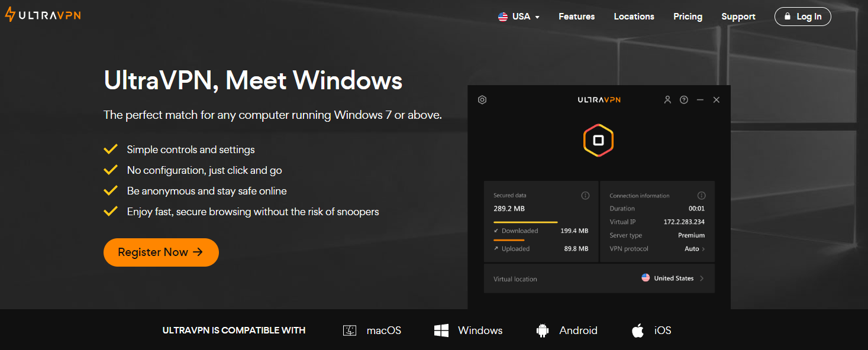Click the Apple iOS icon
This screenshot has width=868, height=350.
[x=638, y=330]
